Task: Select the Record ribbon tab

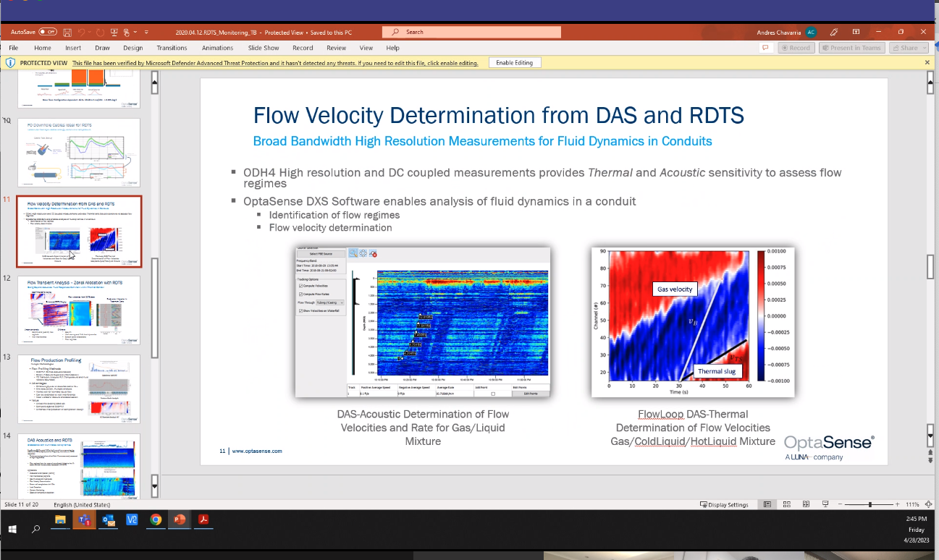Action: tap(303, 48)
